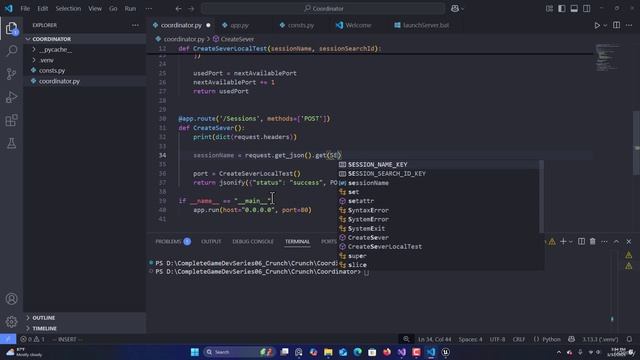Open the run button dropdown arrow
The width and height of the screenshot is (640, 360).
605,25
